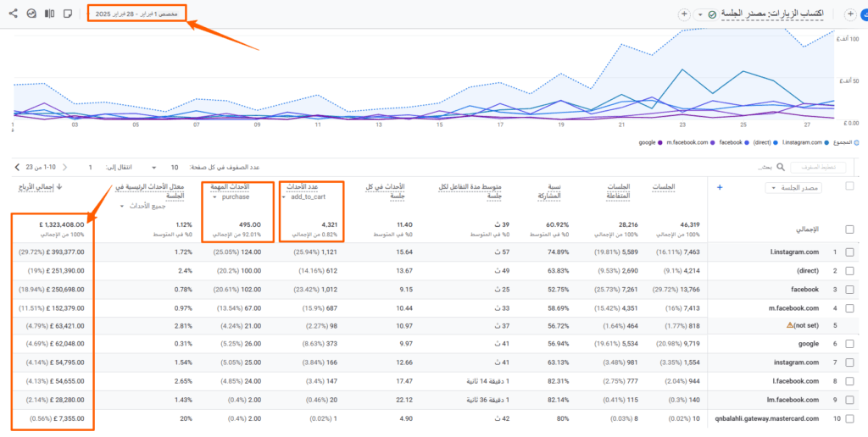The height and width of the screenshot is (437, 868).
Task: Check the qnbalahli.gateway.mastercard.com row checkbox
Action: 849,418
